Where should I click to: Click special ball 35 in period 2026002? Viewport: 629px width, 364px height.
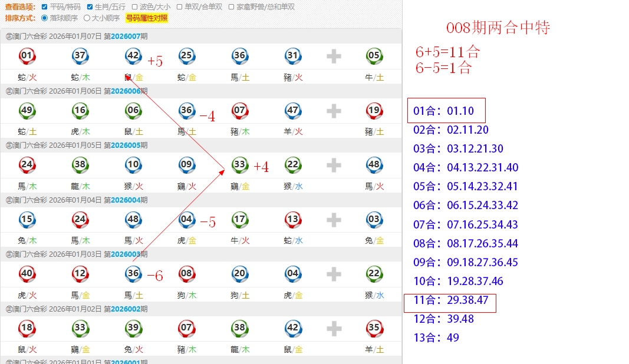point(374,328)
